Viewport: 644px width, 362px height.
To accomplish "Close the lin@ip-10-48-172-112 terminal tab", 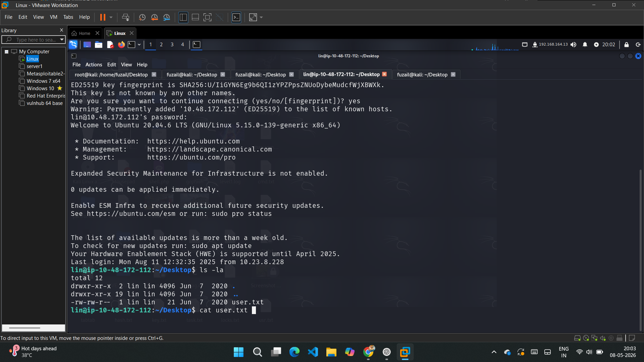I will point(385,74).
